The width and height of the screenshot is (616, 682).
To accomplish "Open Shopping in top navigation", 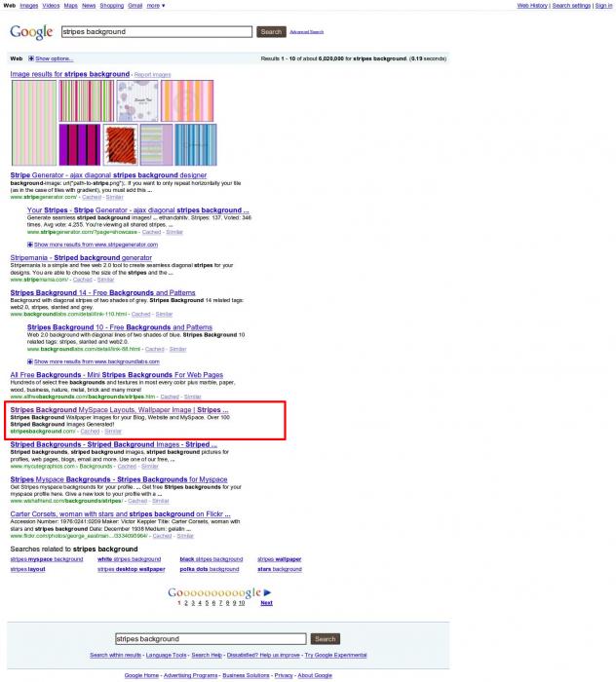I will (111, 6).
